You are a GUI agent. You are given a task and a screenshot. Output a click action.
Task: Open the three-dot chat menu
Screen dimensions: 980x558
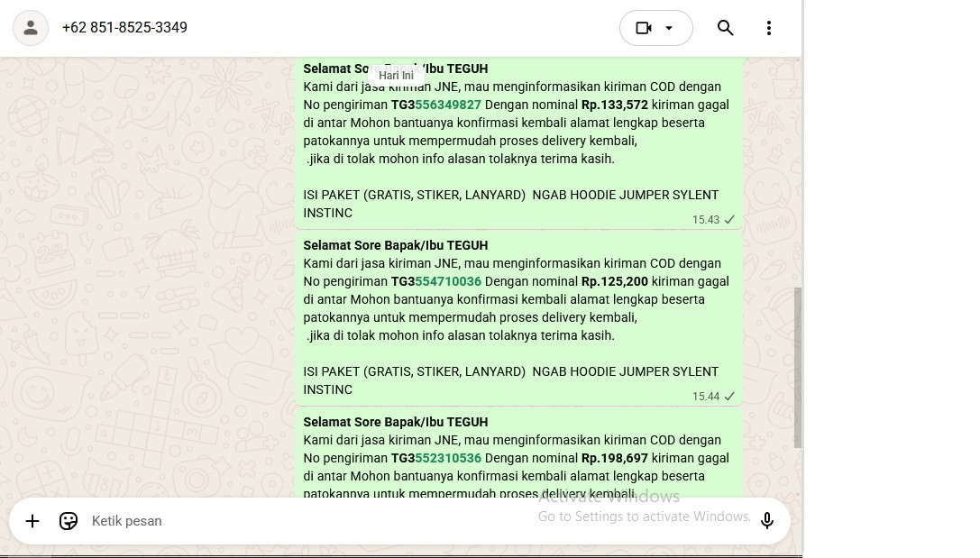point(769,28)
